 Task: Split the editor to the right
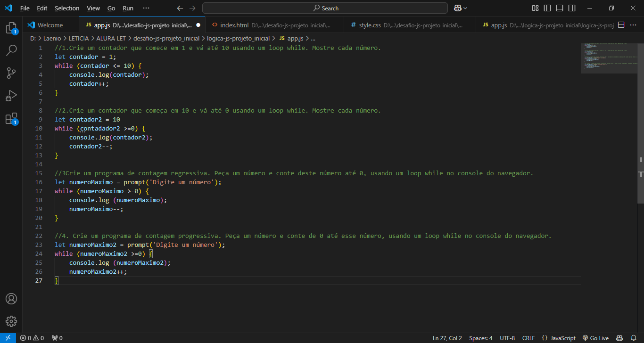pos(621,25)
